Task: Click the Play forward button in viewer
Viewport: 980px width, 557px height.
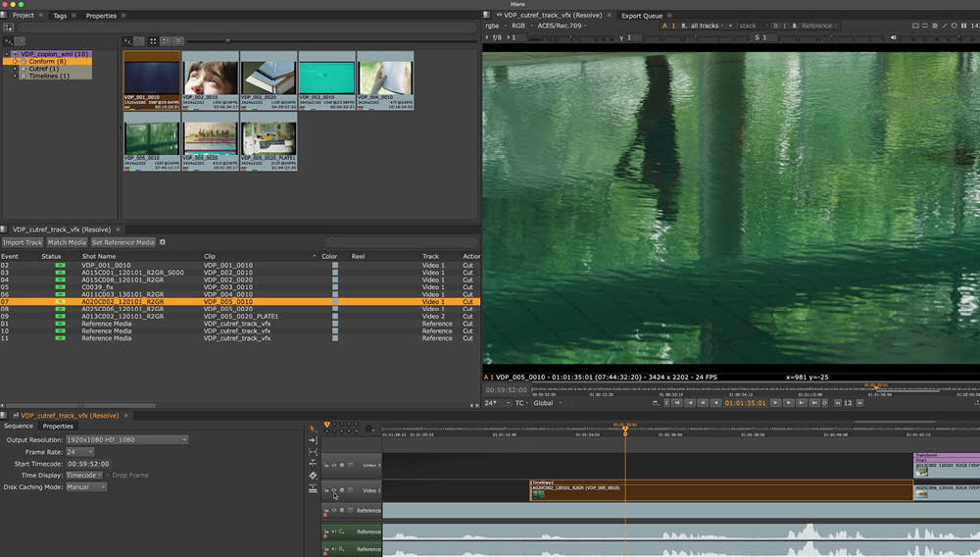Action: click(x=775, y=403)
